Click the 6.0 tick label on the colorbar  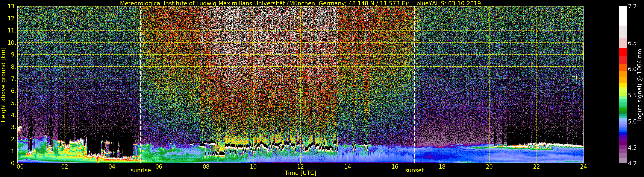coord(632,69)
